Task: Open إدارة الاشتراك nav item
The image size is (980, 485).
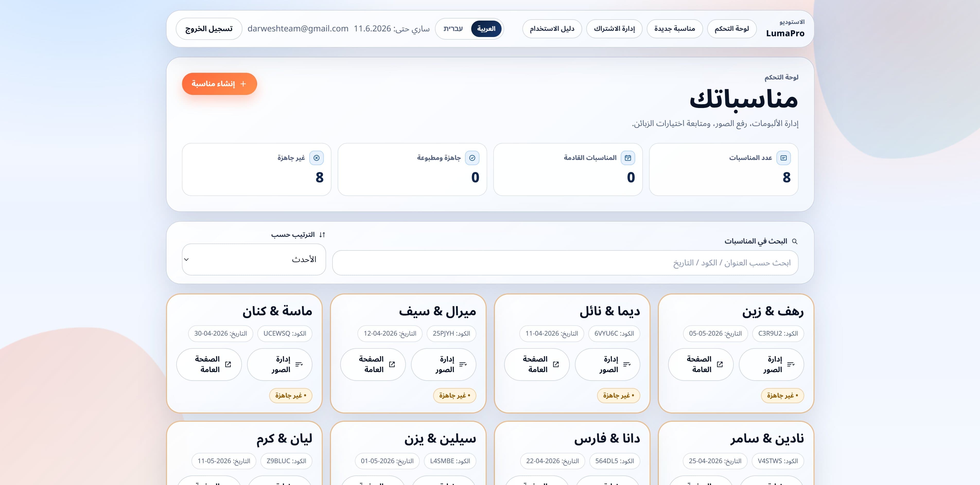Action: (614, 29)
